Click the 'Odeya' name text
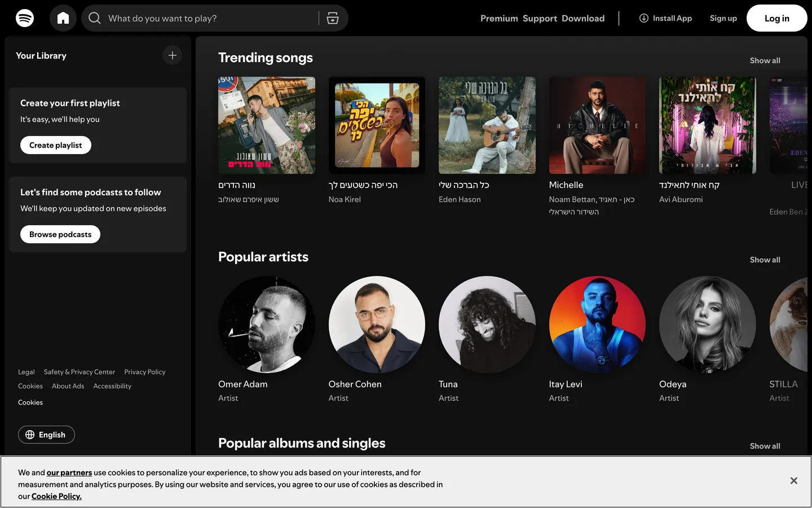 [x=673, y=384]
